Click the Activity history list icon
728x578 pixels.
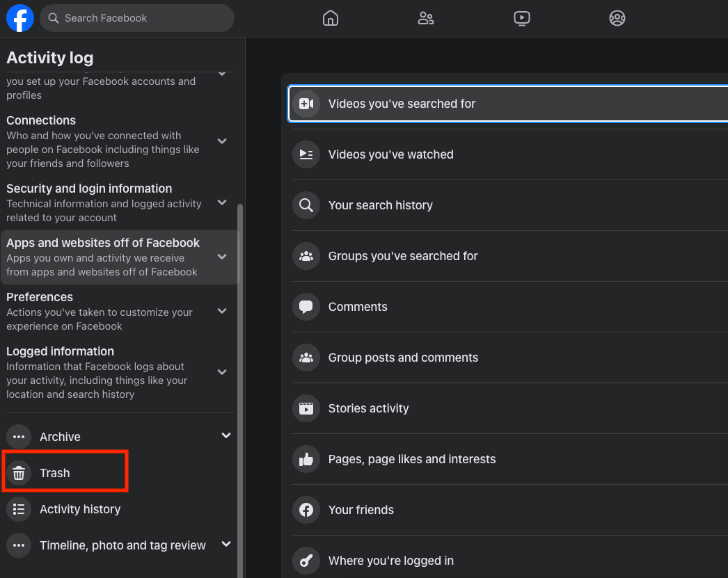pyautogui.click(x=19, y=509)
